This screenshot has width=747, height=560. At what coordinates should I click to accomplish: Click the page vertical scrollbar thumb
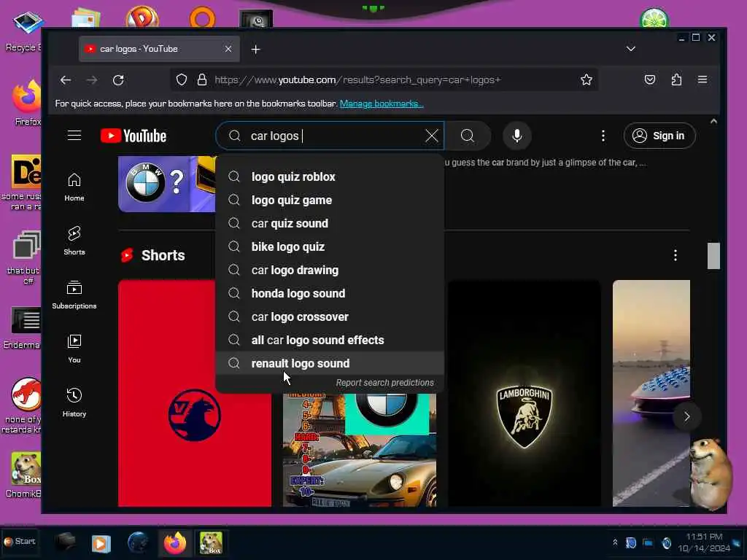pyautogui.click(x=713, y=256)
